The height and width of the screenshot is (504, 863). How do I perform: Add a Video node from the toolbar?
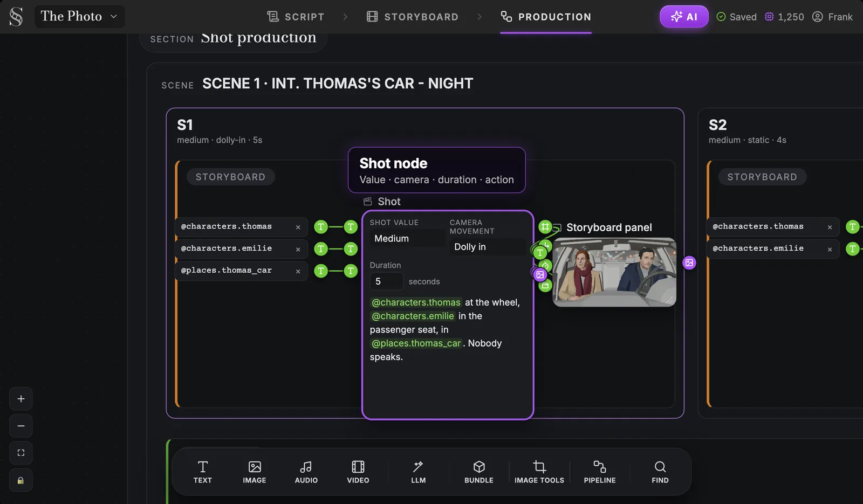pyautogui.click(x=358, y=472)
